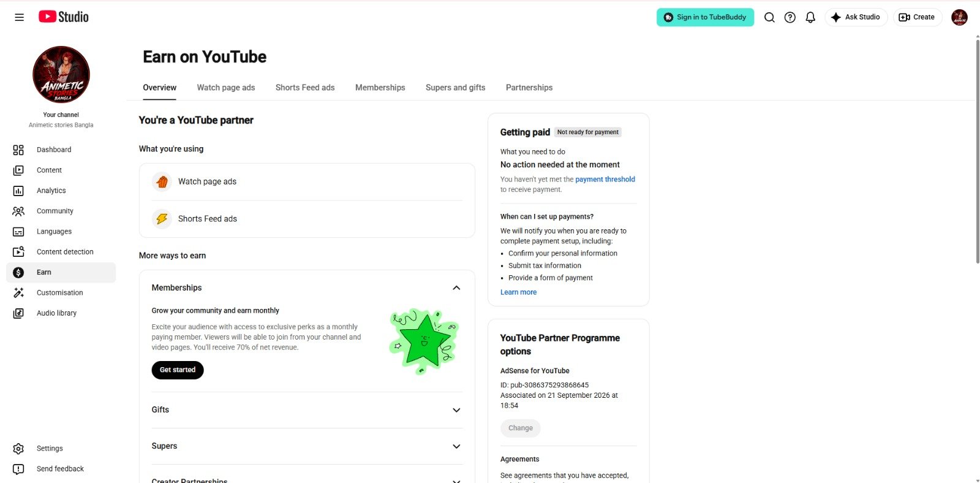The height and width of the screenshot is (483, 980).
Task: Switch to Watch page ads tab
Action: click(226, 88)
